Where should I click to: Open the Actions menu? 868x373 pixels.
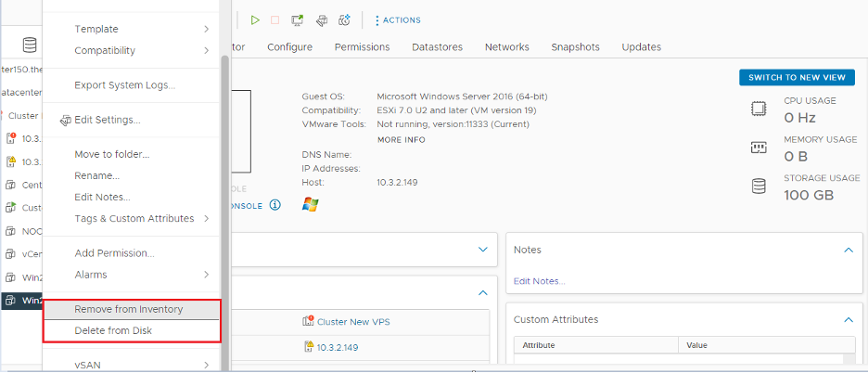[397, 19]
